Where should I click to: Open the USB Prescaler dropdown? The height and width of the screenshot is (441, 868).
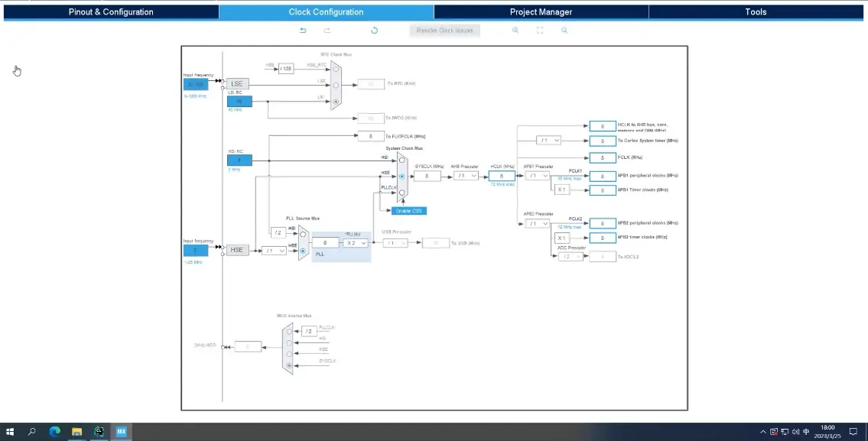pyautogui.click(x=395, y=243)
